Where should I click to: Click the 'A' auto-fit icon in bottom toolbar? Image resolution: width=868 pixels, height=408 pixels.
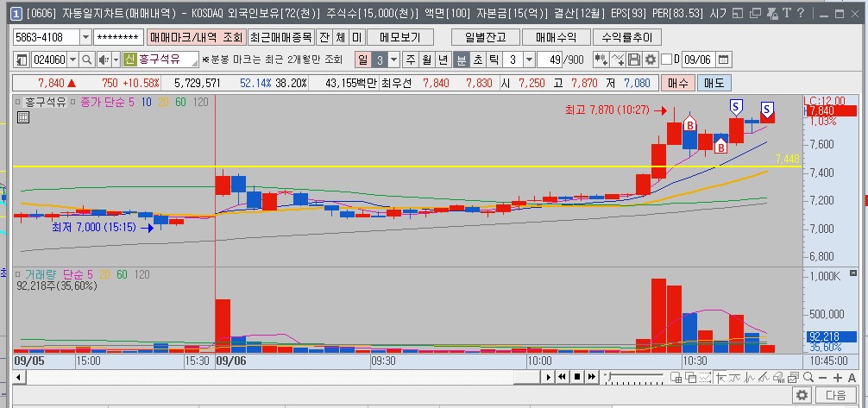pyautogui.click(x=852, y=378)
